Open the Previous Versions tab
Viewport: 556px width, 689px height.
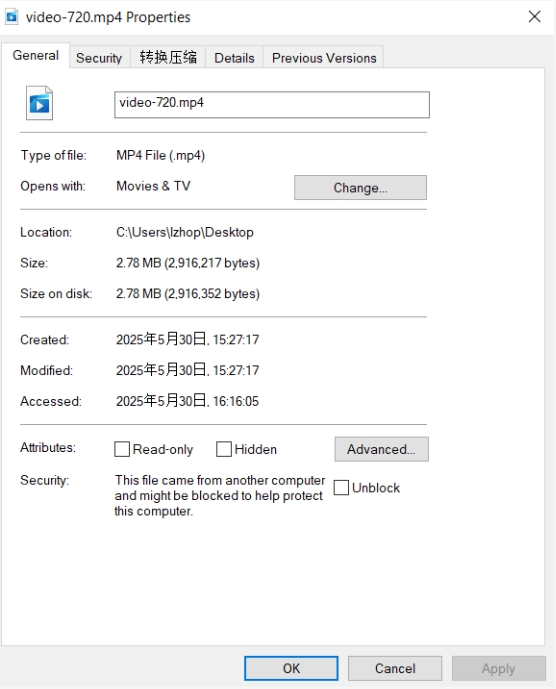coord(324,58)
